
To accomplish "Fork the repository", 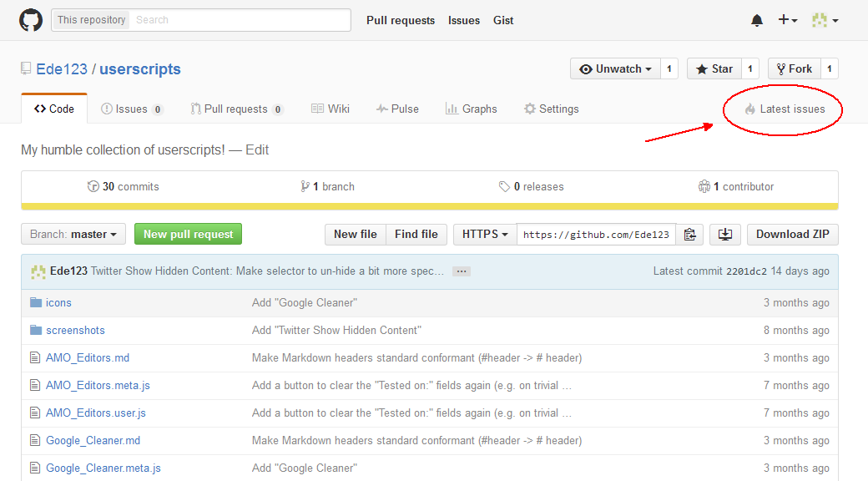I will pyautogui.click(x=795, y=68).
